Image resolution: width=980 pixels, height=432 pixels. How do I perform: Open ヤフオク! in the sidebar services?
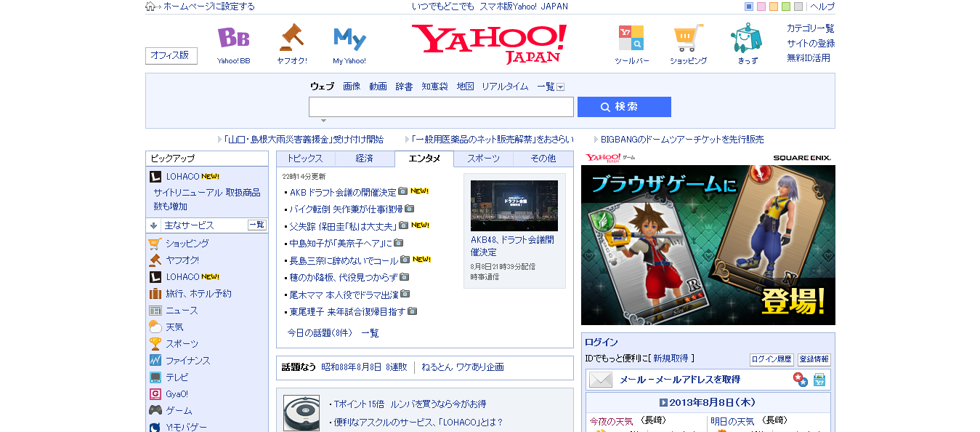click(x=182, y=260)
